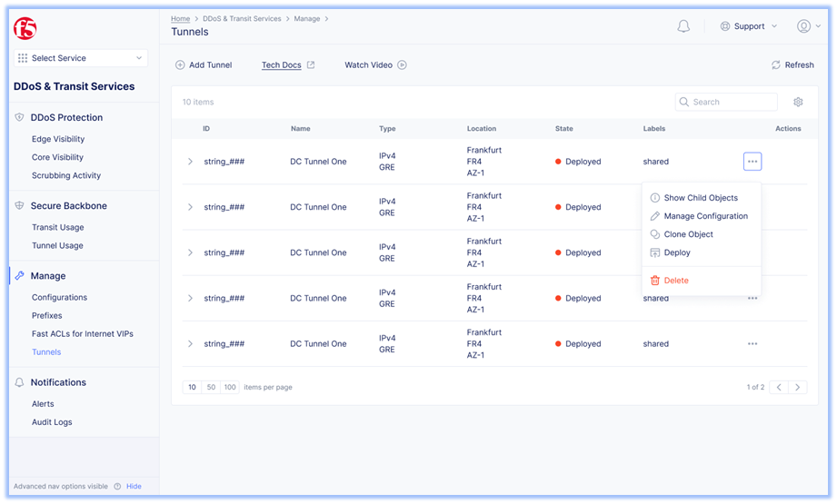
Task: Click the Select Service grid icon
Action: 23,58
